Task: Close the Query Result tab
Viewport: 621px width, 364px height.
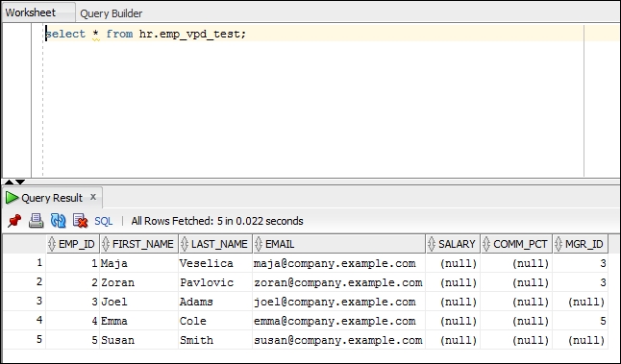Action: click(x=93, y=197)
